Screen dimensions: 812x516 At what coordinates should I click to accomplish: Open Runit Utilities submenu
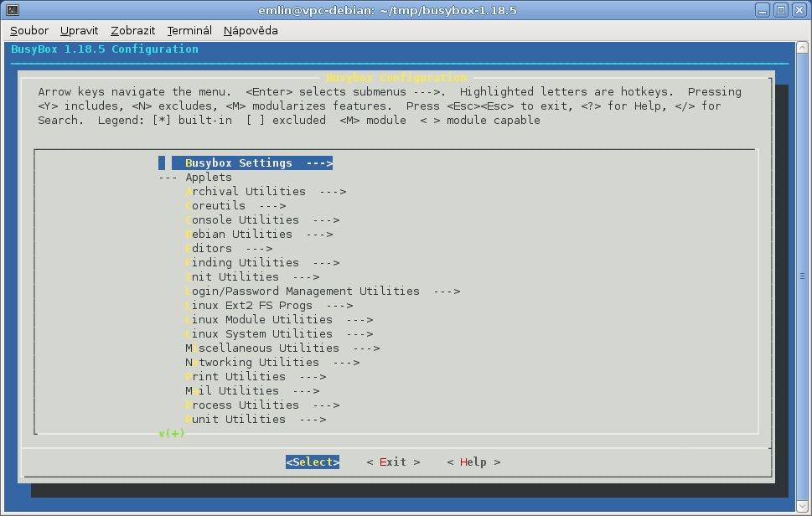point(256,419)
